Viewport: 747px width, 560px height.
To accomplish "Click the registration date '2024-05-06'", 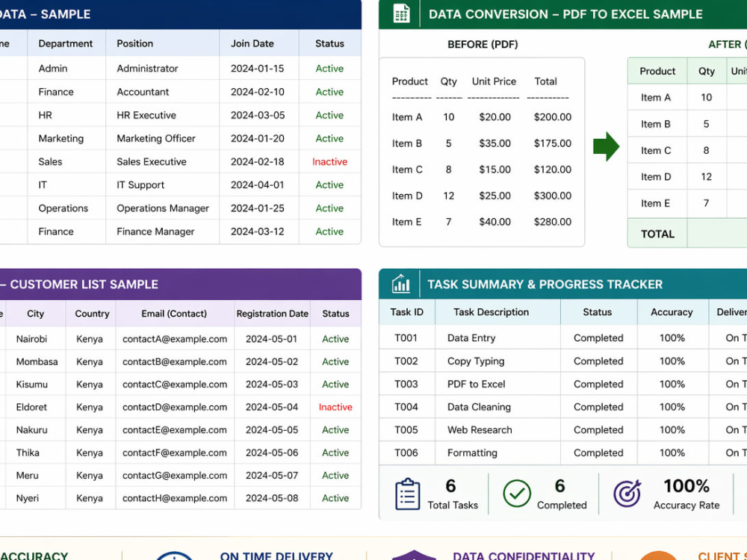I will [x=272, y=452].
